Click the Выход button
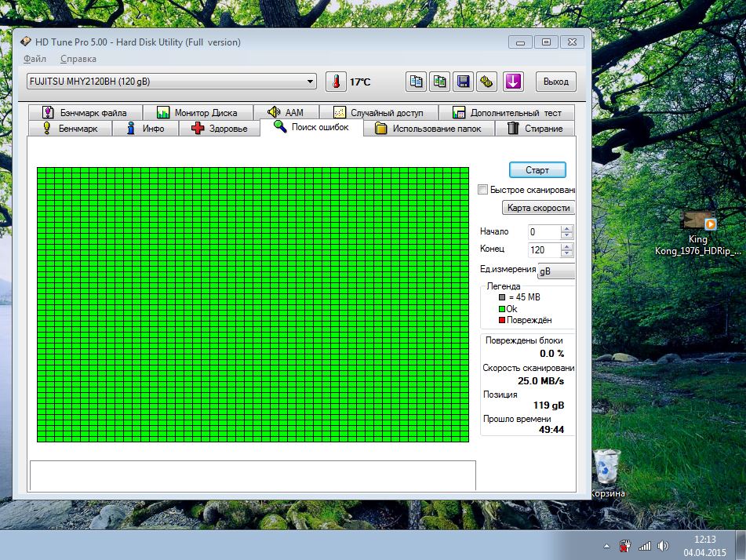The height and width of the screenshot is (560, 746). tap(555, 82)
